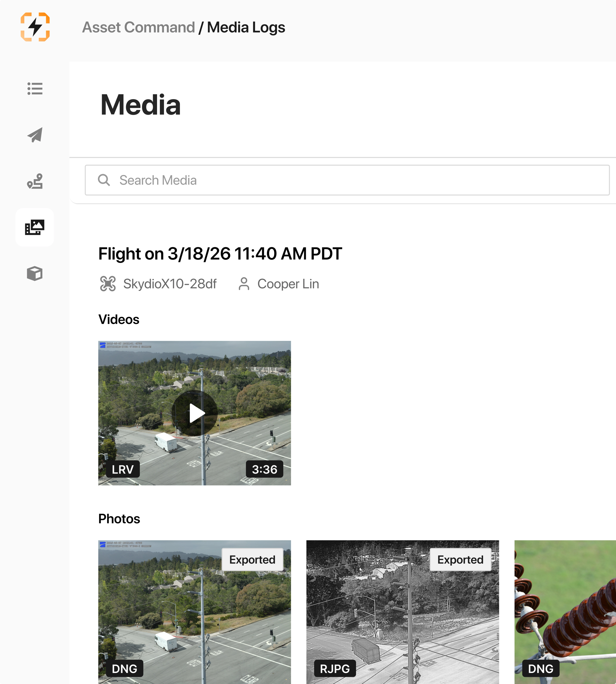
Task: Open the SkydioX10-28df drone link
Action: (x=170, y=284)
